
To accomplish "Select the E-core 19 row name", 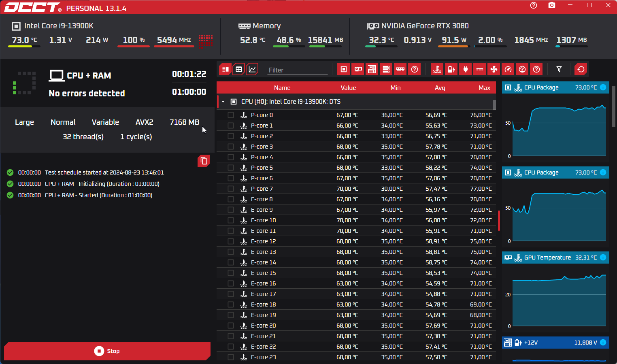I will (263, 315).
